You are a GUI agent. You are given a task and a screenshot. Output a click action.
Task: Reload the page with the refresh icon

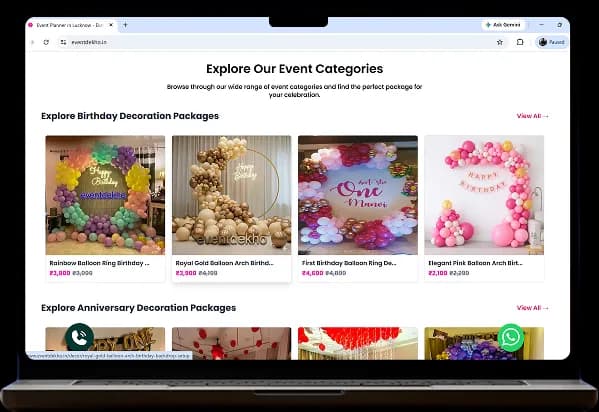point(46,42)
